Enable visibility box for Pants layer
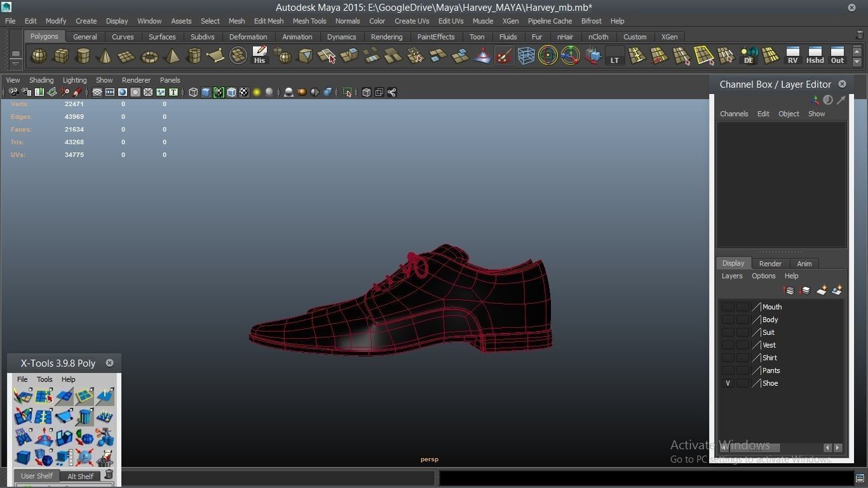Screen dimensions: 868x488 728,370
